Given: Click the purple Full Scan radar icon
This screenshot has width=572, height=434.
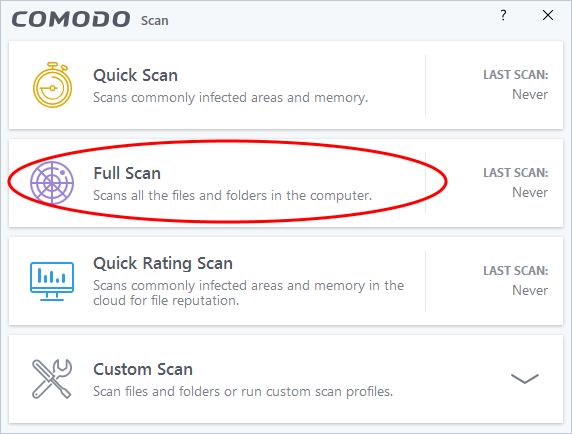Looking at the screenshot, I should coord(52,183).
